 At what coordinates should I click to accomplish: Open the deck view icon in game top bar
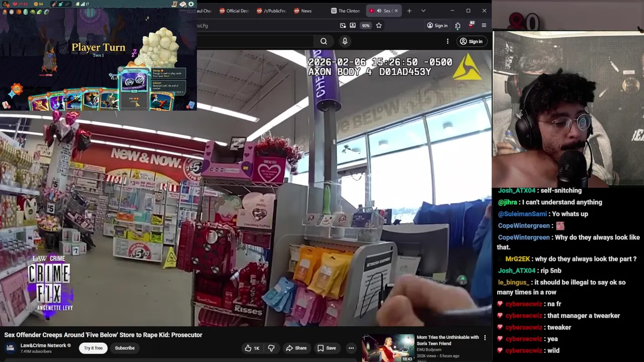[183, 4]
